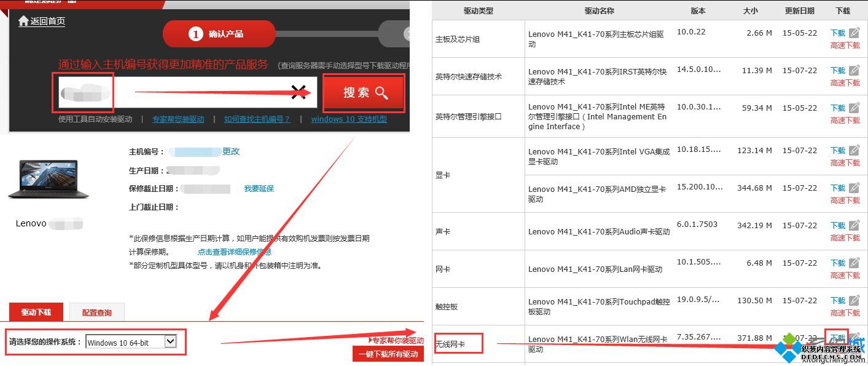Click the edit pencil icon in the 主板芯片组驱动 row

(x=854, y=33)
